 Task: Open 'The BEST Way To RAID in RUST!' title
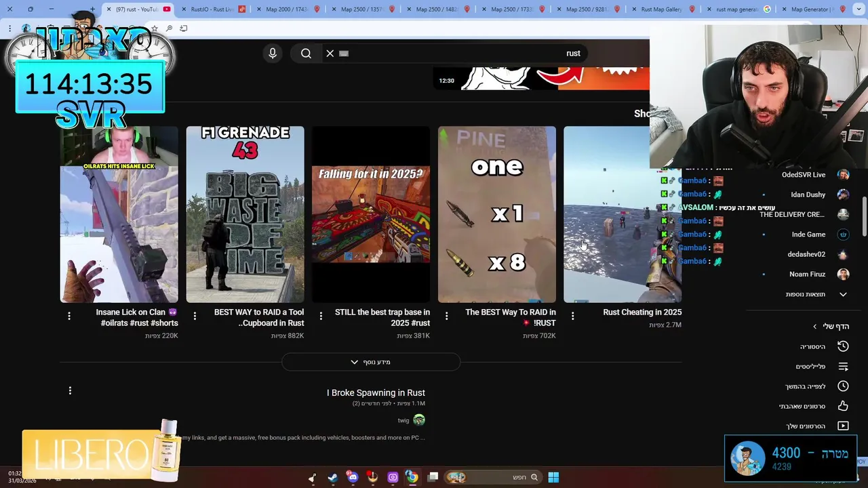point(511,317)
